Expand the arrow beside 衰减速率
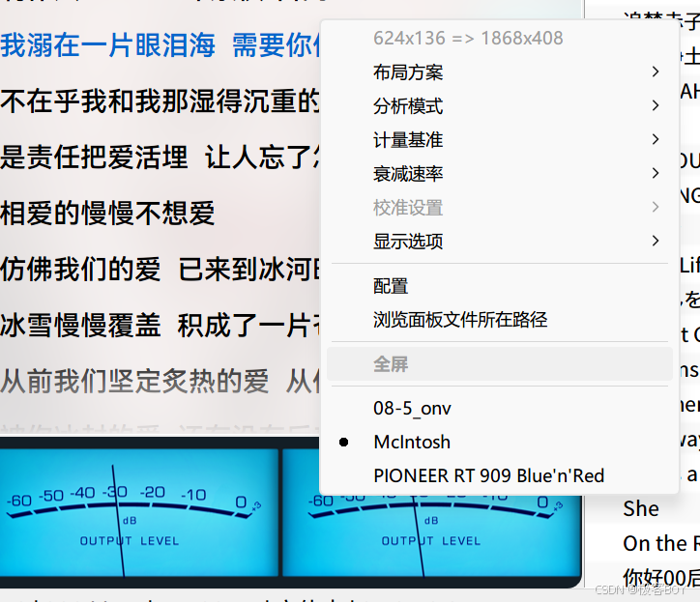Viewport: 700px width, 602px height. [x=655, y=173]
